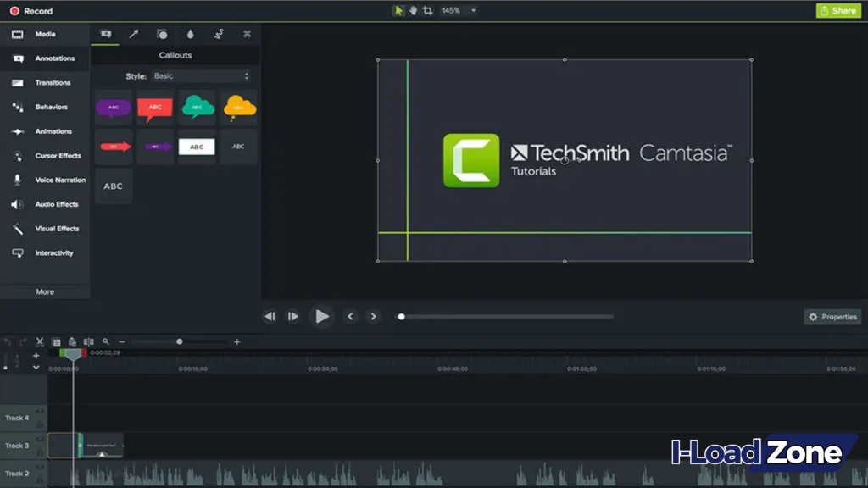Open the Cursor Effects panel

[x=44, y=156]
